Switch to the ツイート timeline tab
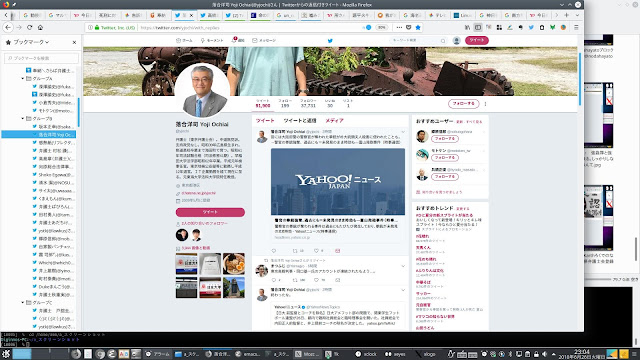The height and width of the screenshot is (360, 640). 265,121
